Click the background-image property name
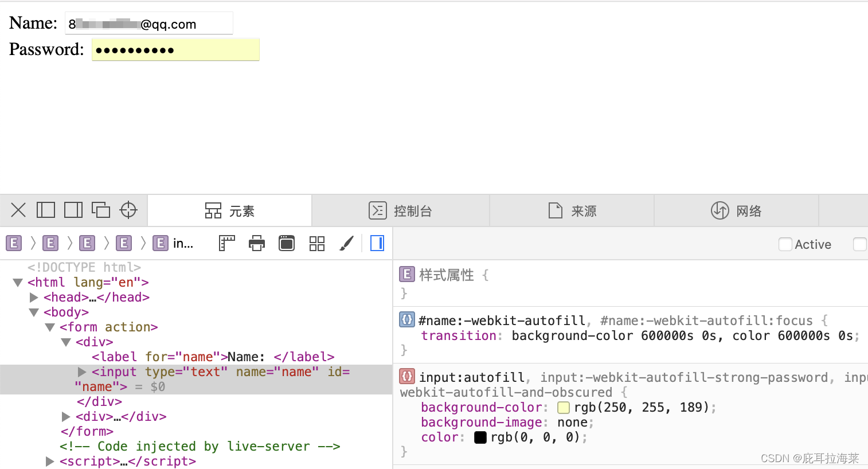Screen dimensions: 868x469 click(x=482, y=423)
